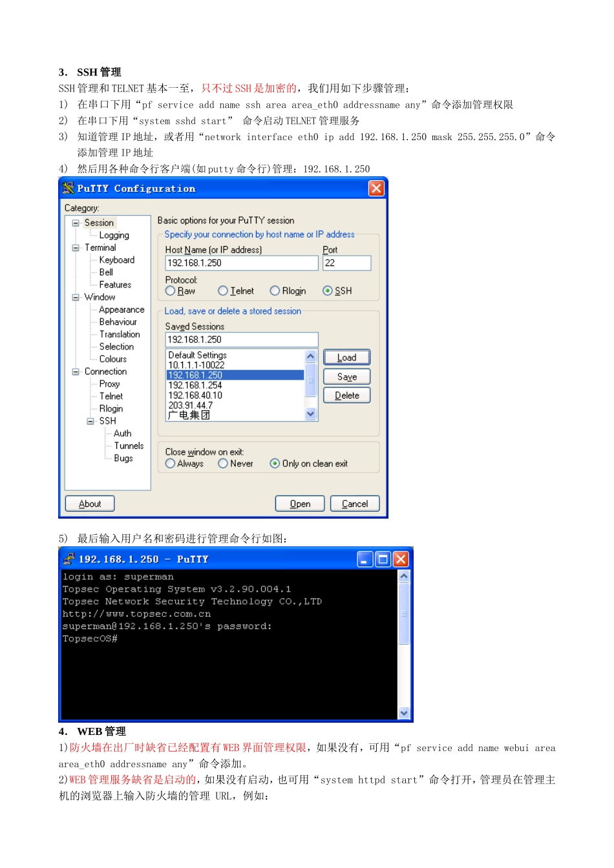Open the Colours settings category
This screenshot has height=868, width=614.
coord(113,359)
